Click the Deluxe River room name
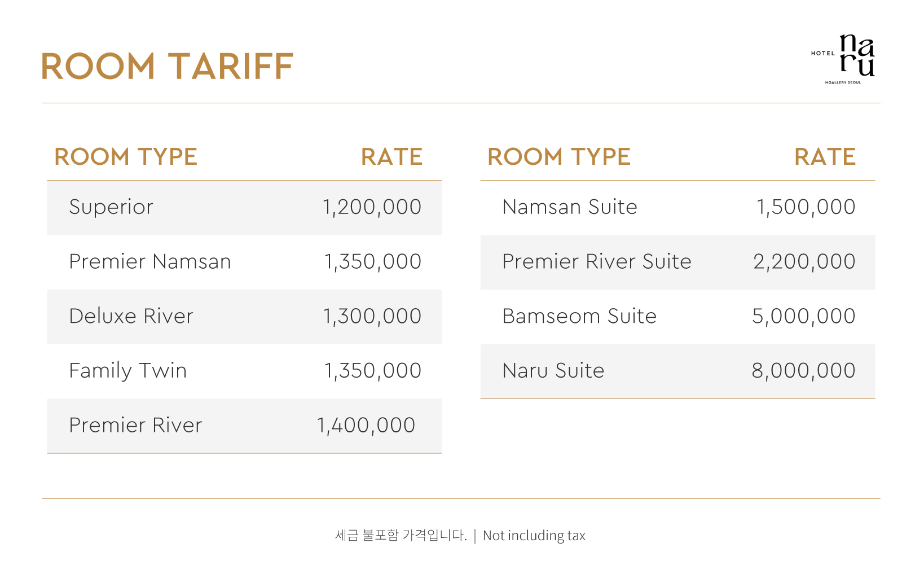 (x=131, y=316)
